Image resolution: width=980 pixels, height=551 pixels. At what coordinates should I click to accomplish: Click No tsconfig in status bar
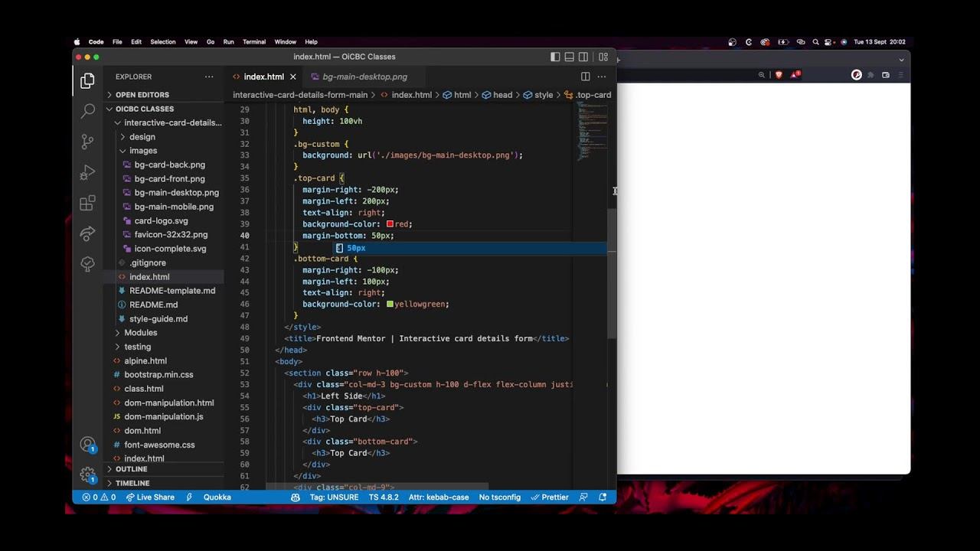click(500, 497)
